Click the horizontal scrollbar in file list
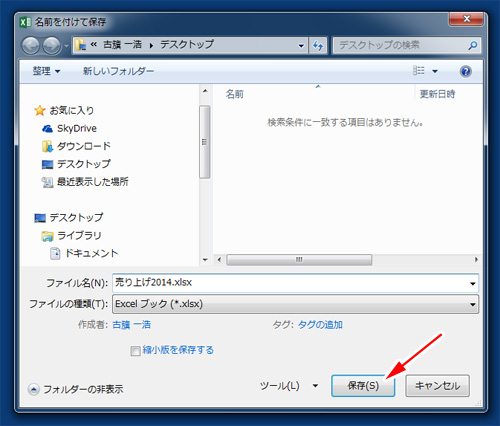This screenshot has height=426, width=500. pos(299,260)
